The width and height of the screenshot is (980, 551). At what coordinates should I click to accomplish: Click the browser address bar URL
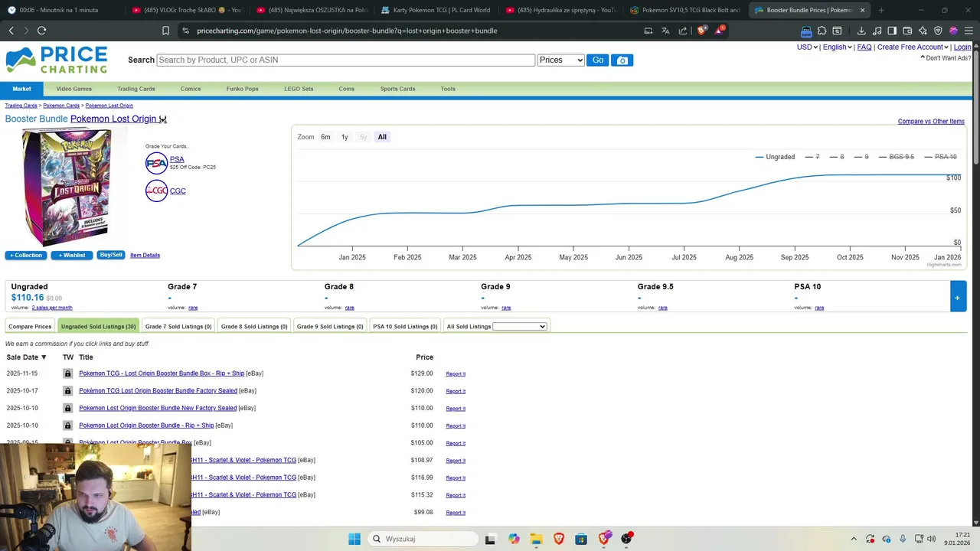click(347, 31)
